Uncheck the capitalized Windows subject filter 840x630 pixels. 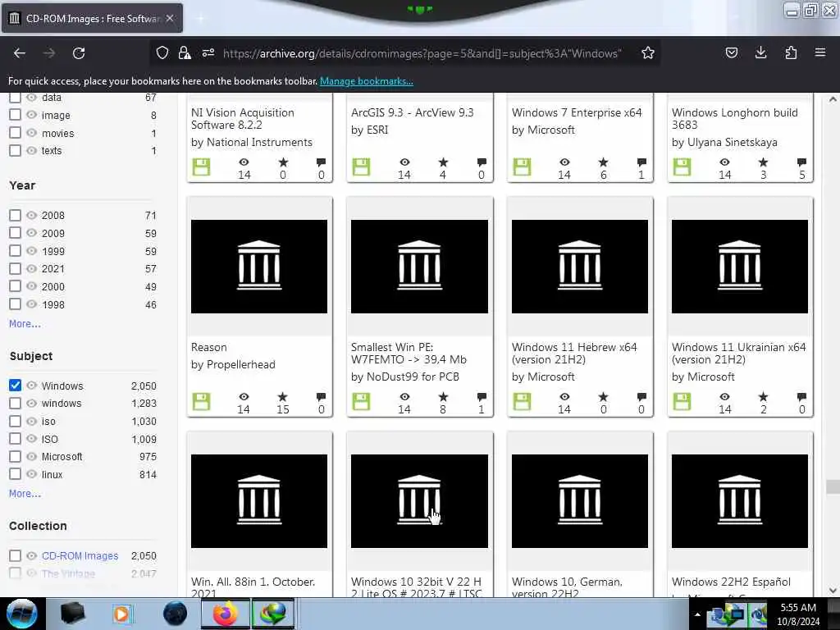(x=15, y=386)
